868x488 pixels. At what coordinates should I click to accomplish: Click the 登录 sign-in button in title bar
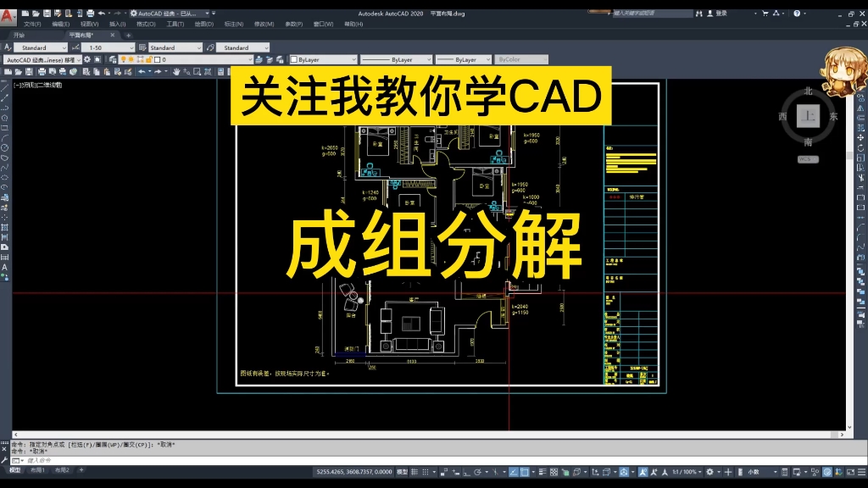[721, 14]
